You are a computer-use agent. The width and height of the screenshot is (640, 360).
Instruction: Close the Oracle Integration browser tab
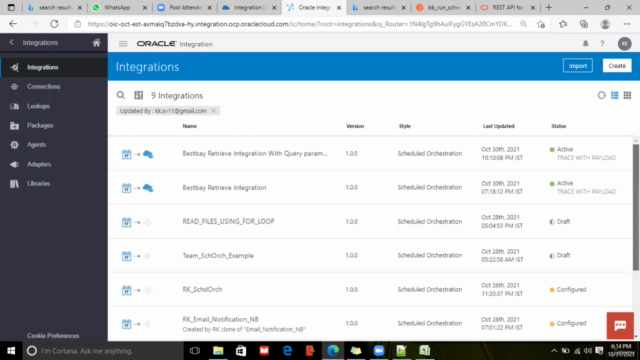pyautogui.click(x=339, y=8)
